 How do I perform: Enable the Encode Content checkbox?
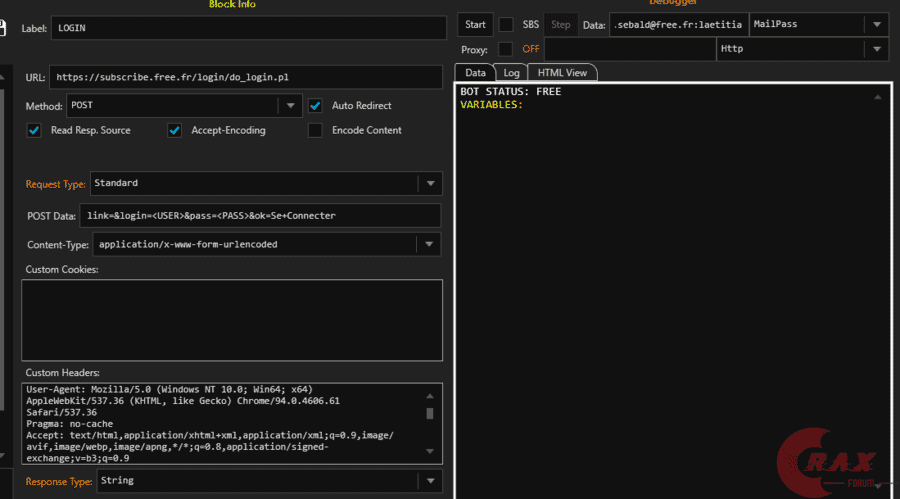click(x=315, y=130)
